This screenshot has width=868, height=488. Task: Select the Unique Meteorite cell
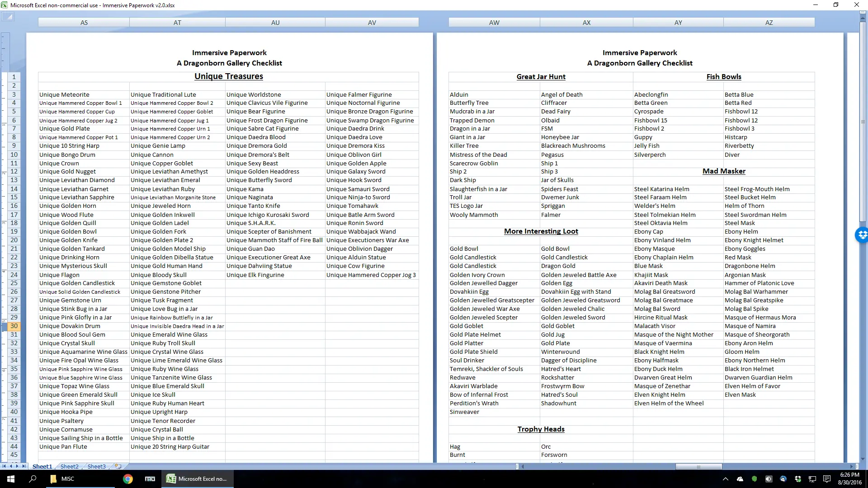click(x=84, y=94)
